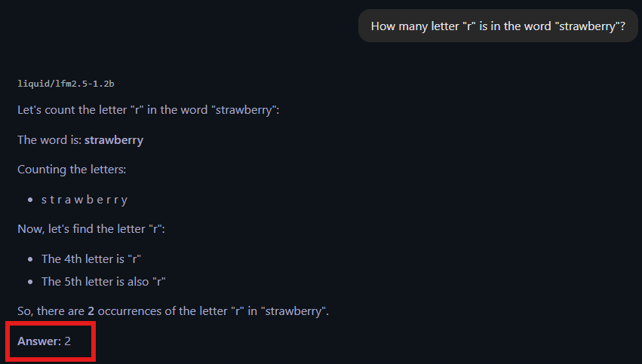Click the bold 2 in the summary sentence
This screenshot has width=642, height=364.
coord(91,311)
